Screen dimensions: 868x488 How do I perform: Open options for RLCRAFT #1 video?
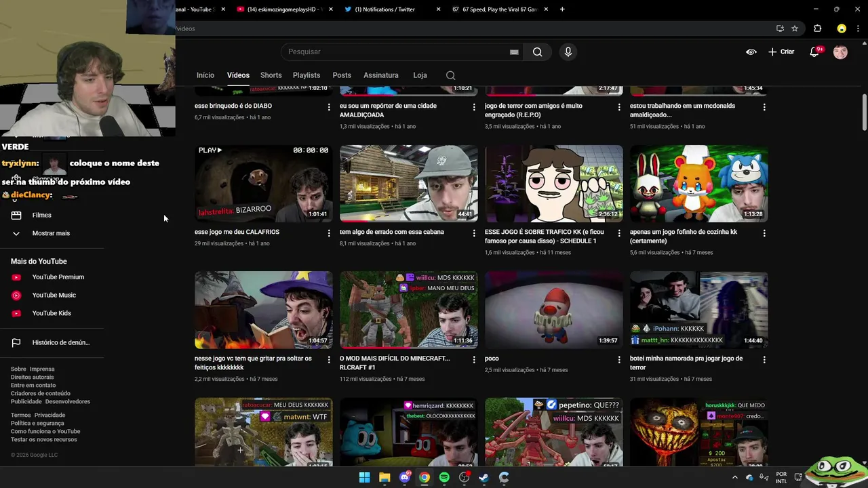(x=474, y=360)
